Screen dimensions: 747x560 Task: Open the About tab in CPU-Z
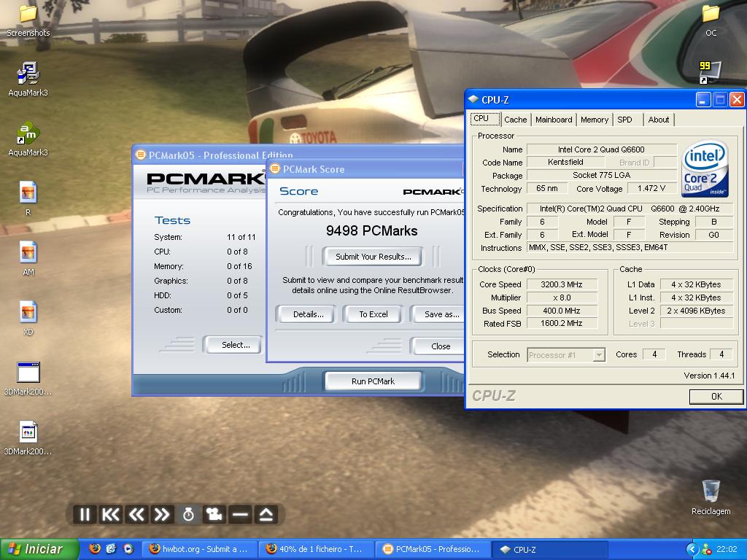tap(659, 120)
